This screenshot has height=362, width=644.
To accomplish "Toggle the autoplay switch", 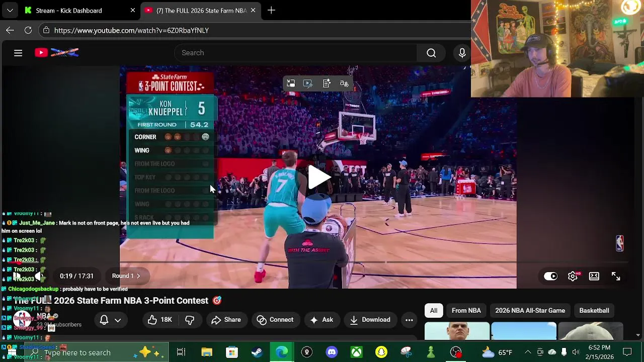I will click(x=550, y=276).
